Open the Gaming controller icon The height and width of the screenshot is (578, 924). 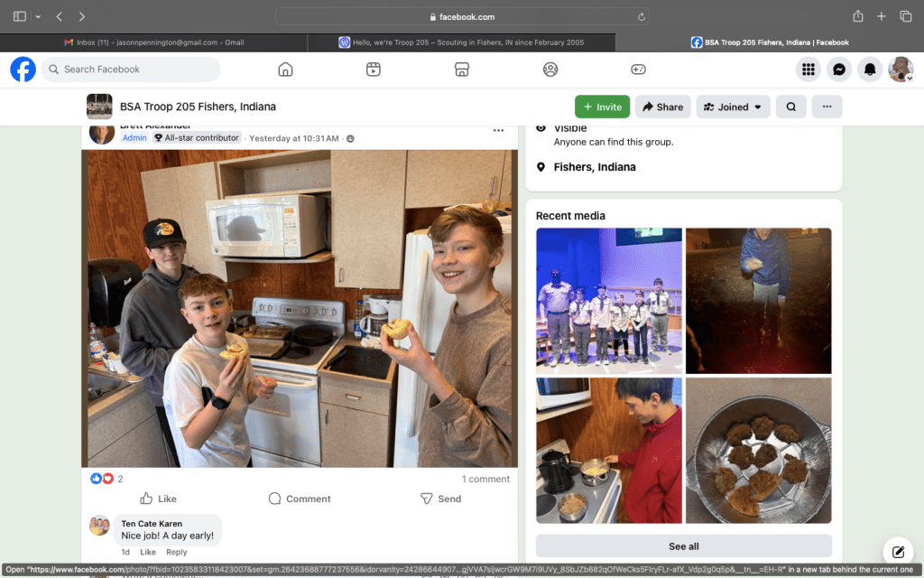tap(638, 70)
